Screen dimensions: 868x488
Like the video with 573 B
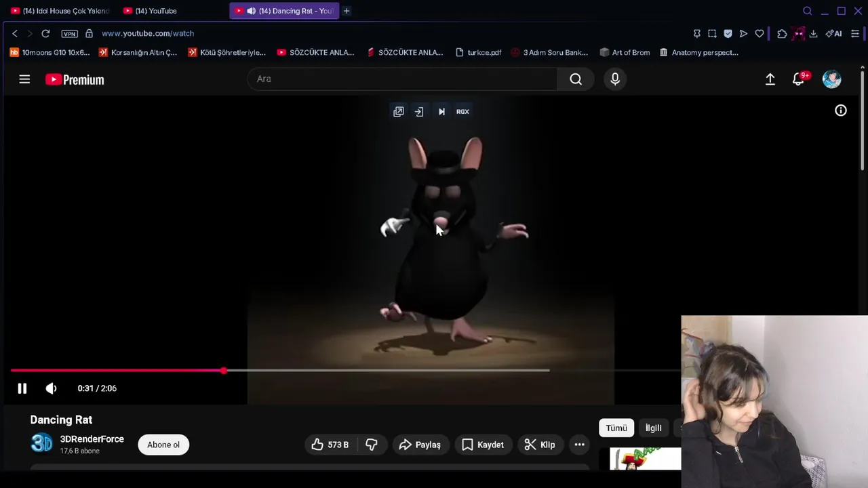coord(330,445)
